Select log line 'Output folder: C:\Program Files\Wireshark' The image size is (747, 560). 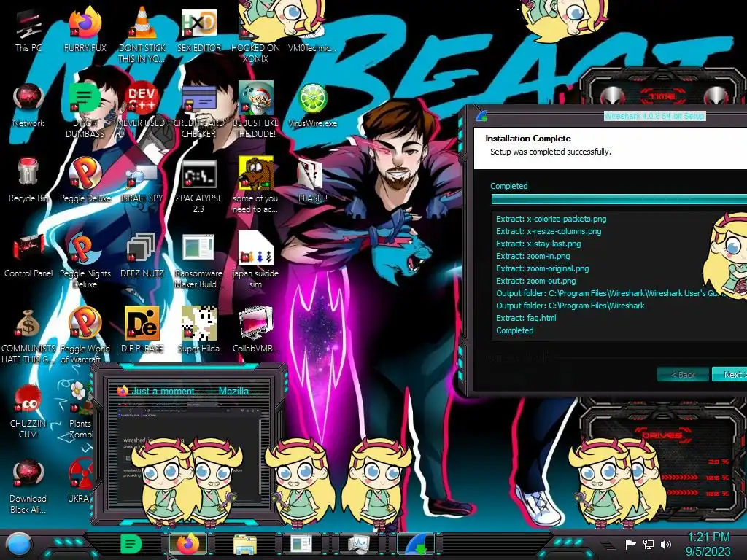570,306
